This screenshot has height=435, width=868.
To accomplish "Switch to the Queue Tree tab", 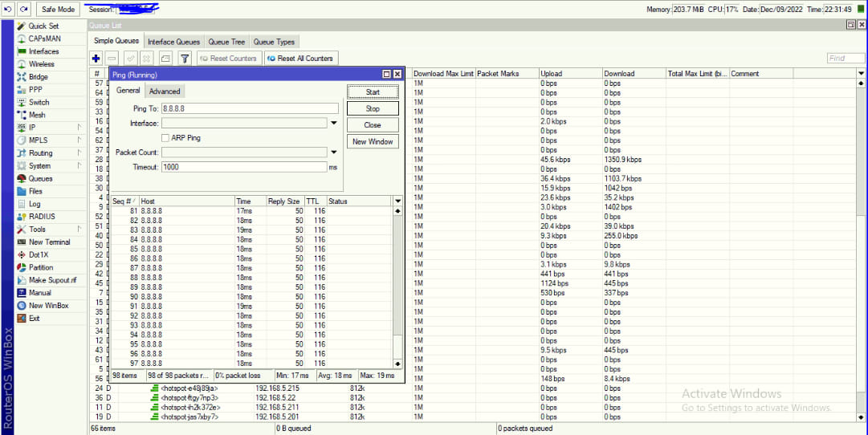I will coord(226,42).
